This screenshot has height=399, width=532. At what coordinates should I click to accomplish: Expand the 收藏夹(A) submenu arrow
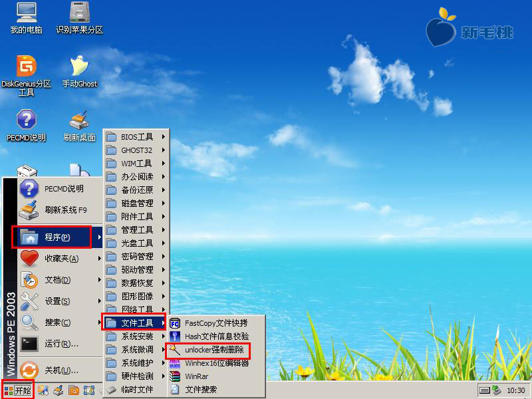99,259
